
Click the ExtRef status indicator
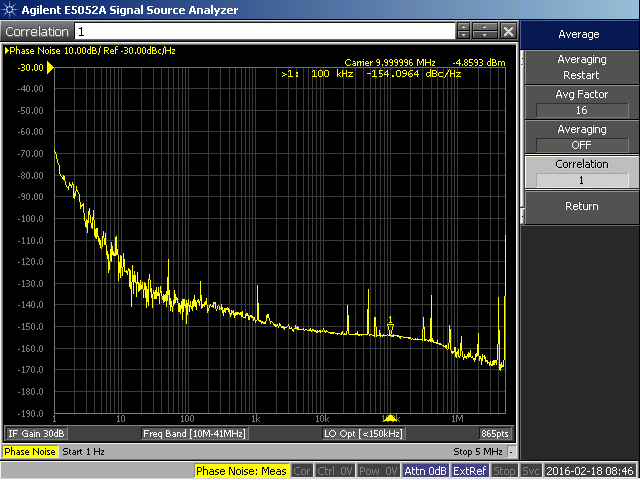(x=470, y=471)
